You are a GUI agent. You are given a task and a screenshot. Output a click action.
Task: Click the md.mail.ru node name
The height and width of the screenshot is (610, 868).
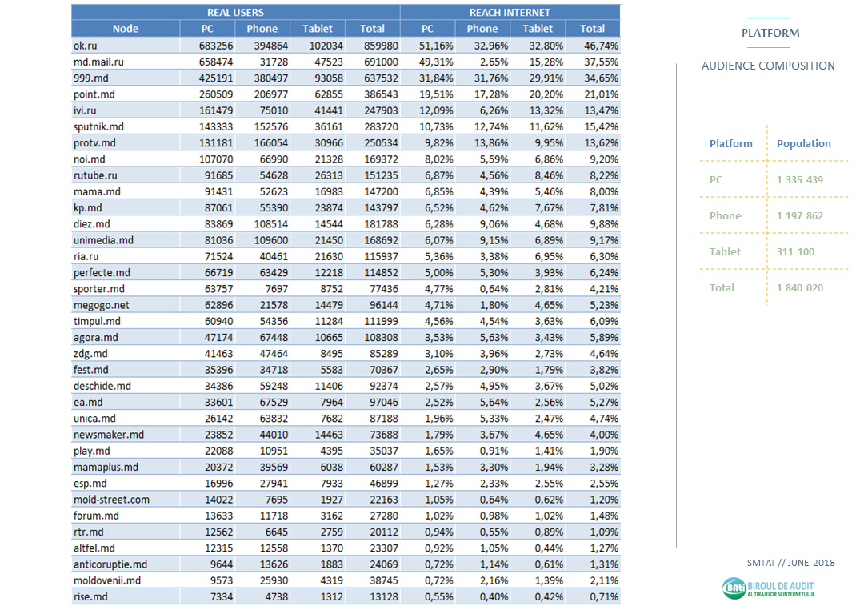coord(98,62)
